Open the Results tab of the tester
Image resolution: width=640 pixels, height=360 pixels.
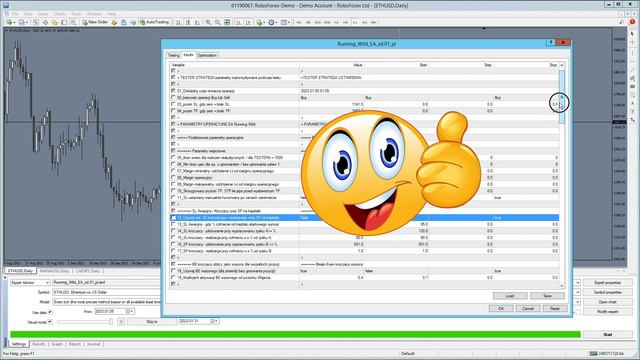tap(39, 344)
